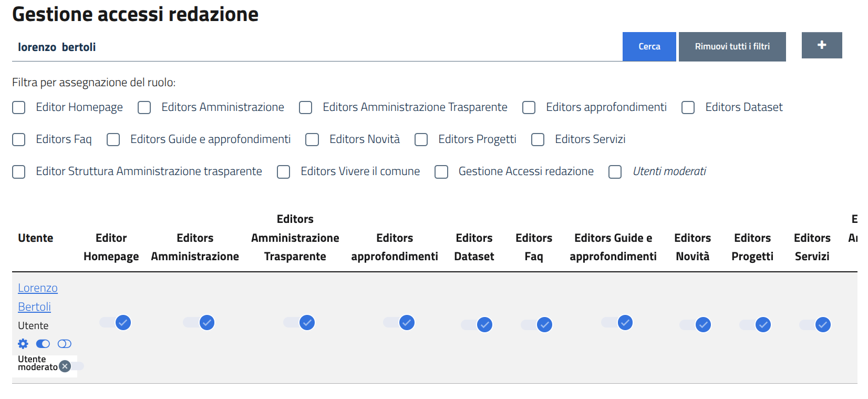Viewport: 868px width, 399px height.
Task: Disable Editor Homepage role for Lorenzo Bertoli
Action: click(x=116, y=322)
